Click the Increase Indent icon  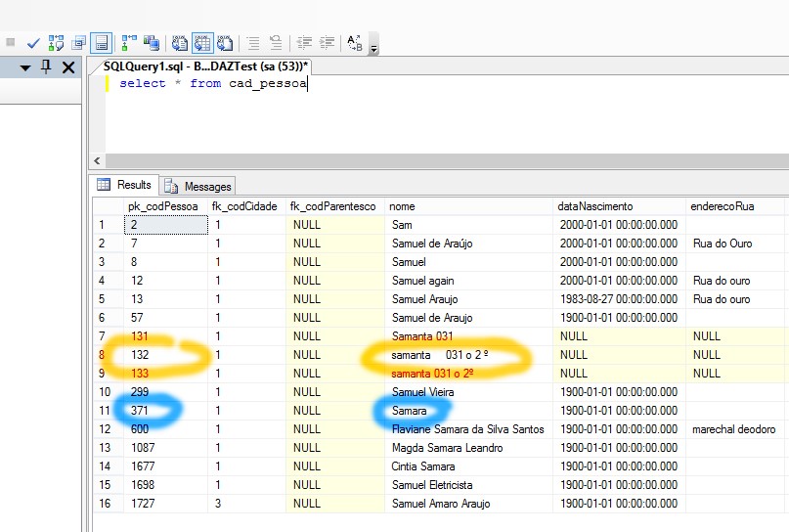(328, 43)
